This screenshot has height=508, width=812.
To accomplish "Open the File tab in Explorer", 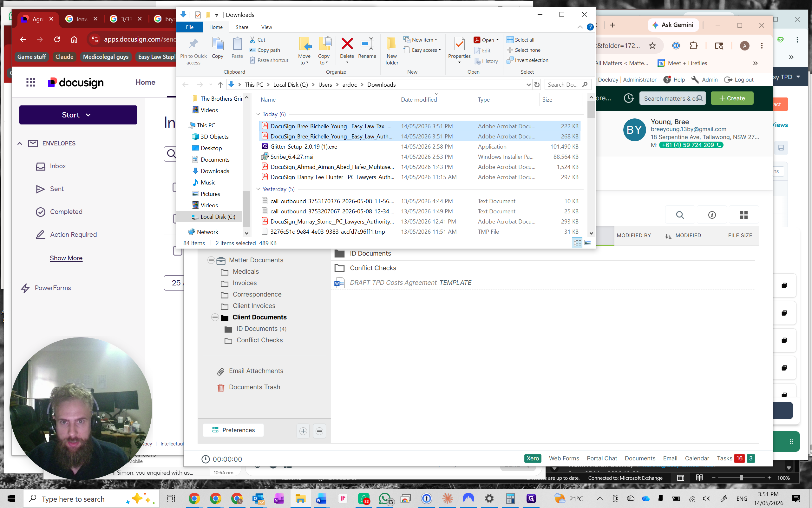I will 190,27.
